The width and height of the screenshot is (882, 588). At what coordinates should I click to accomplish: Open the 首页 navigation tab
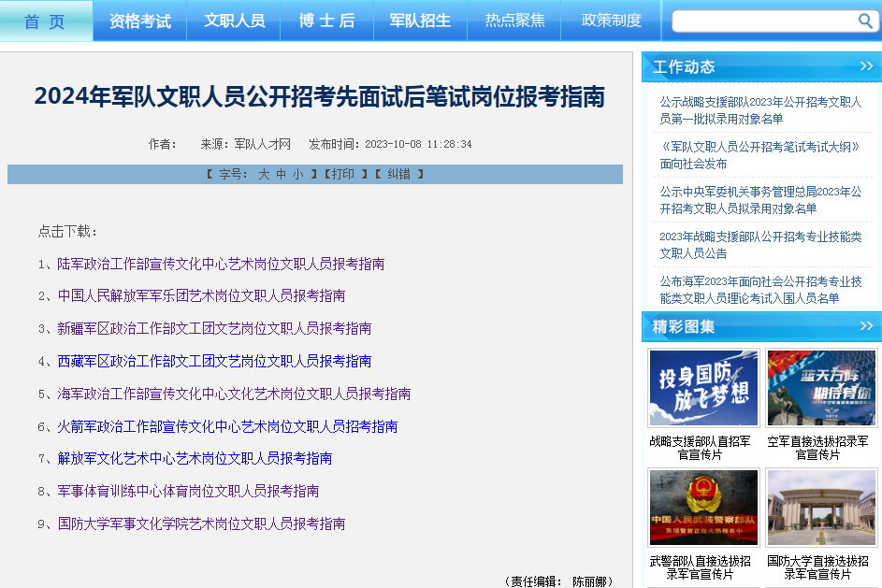(x=46, y=21)
